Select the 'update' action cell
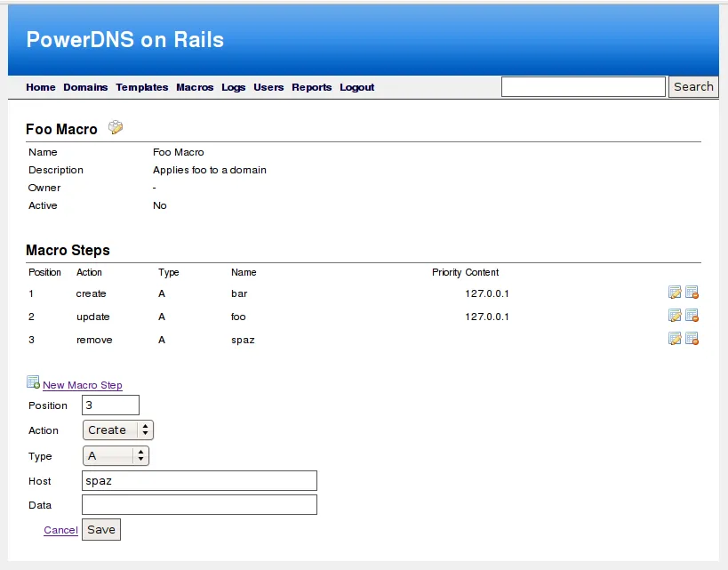The height and width of the screenshot is (570, 728). click(x=92, y=317)
